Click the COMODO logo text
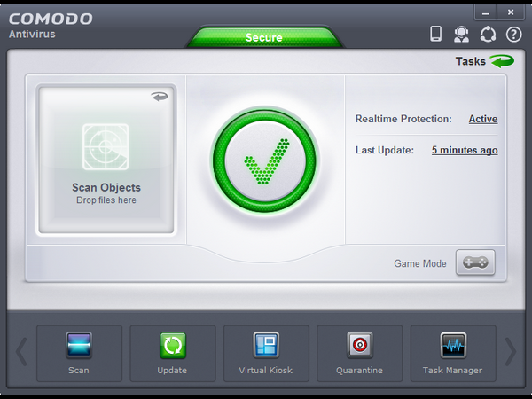This screenshot has width=532, height=399. 51,19
